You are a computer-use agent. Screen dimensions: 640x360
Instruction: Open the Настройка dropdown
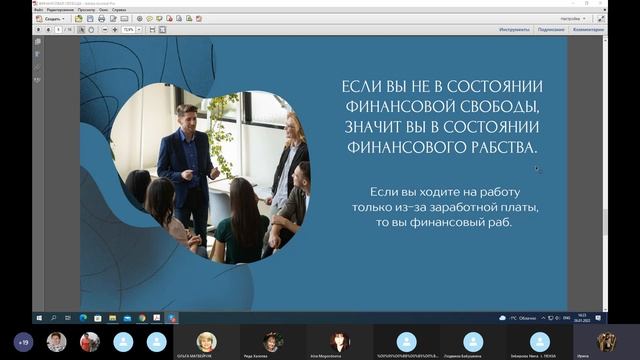point(572,19)
